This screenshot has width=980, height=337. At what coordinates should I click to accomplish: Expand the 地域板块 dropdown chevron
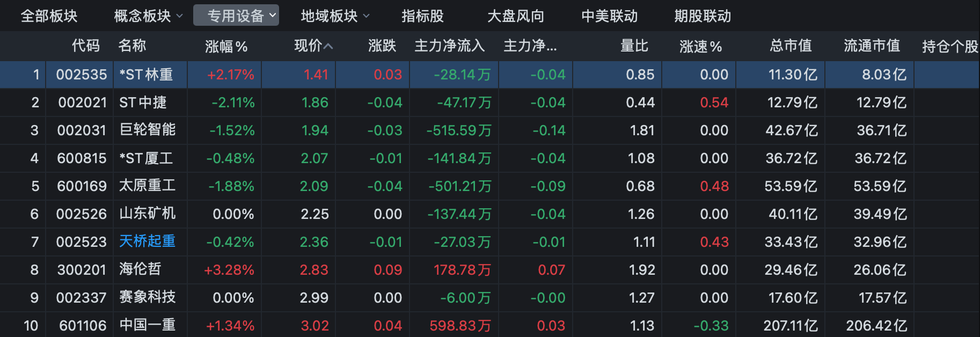[367, 16]
